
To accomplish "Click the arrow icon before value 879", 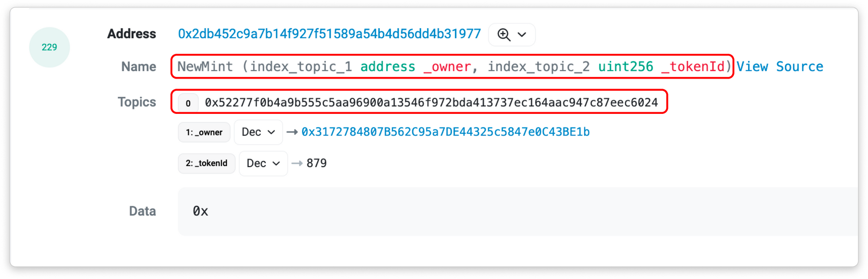I will [297, 163].
